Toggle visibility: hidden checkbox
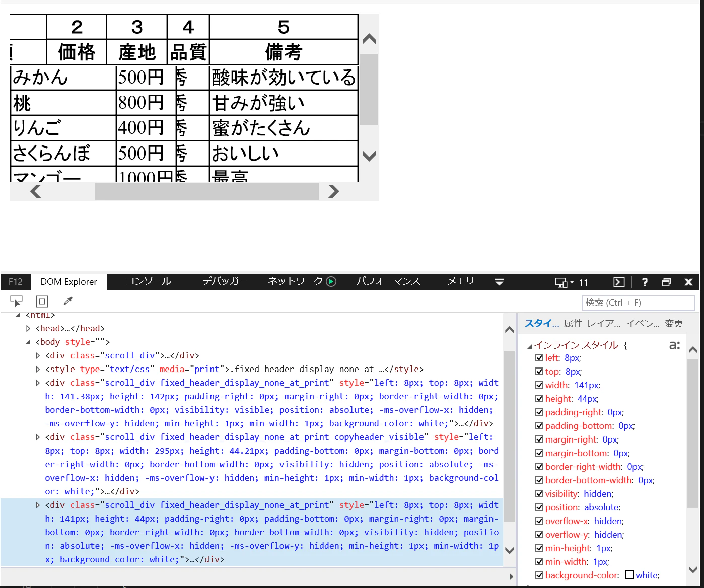This screenshot has width=704, height=588. coord(539,494)
